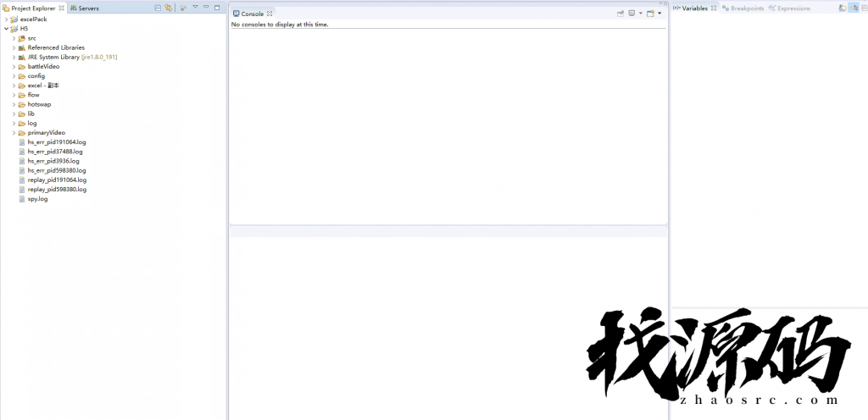Click the lib folder icon

point(21,113)
